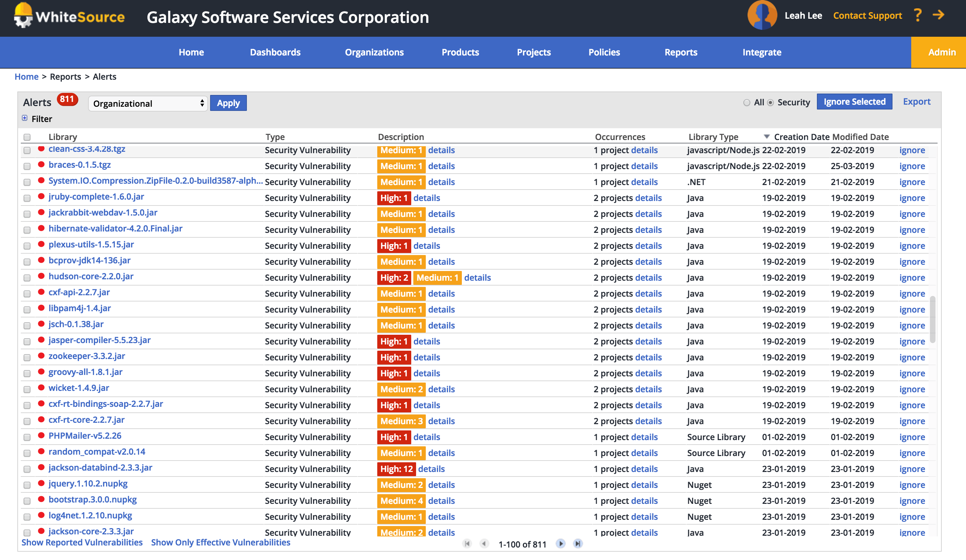The width and height of the screenshot is (966, 560).
Task: Go to the previous results page
Action: [x=484, y=543]
